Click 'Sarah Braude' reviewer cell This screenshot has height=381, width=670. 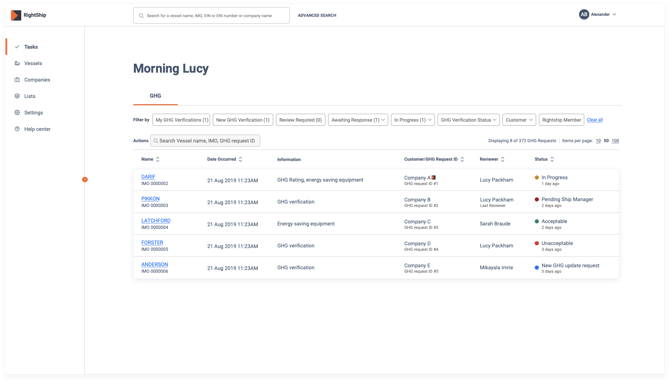point(495,224)
